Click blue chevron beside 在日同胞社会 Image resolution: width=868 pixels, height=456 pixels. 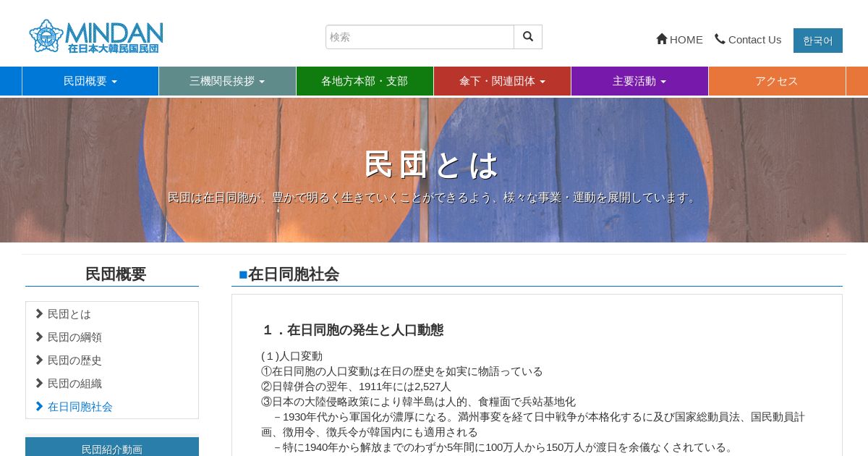point(39,407)
